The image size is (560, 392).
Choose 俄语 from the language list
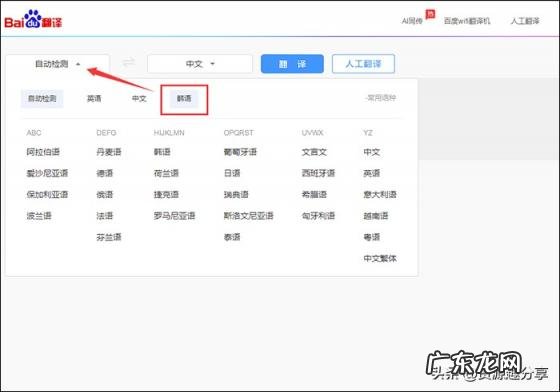[x=105, y=195]
